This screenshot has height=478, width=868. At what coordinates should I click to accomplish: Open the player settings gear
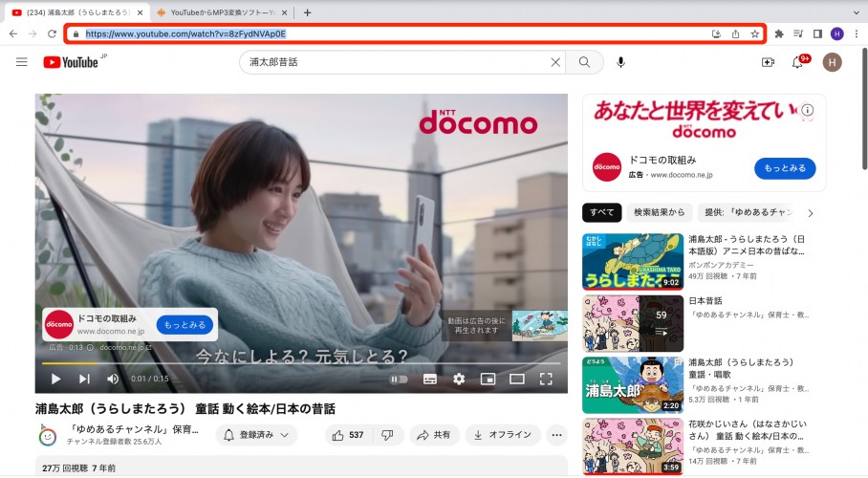tap(459, 379)
